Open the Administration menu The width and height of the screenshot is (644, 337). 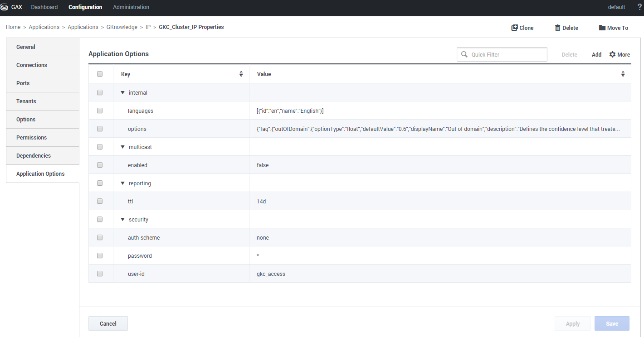click(131, 7)
